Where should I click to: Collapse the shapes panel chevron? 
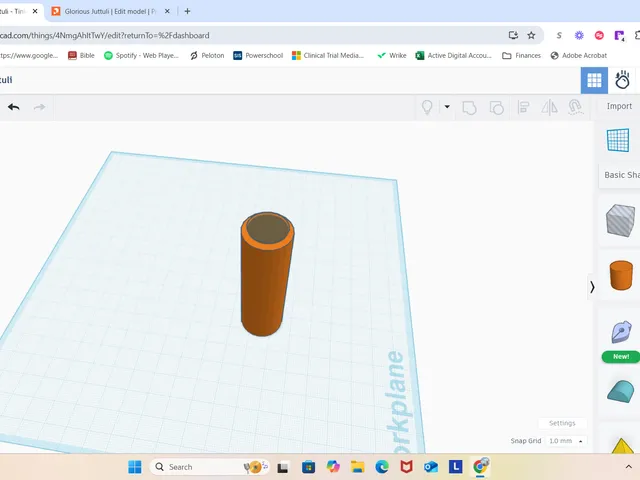point(592,287)
